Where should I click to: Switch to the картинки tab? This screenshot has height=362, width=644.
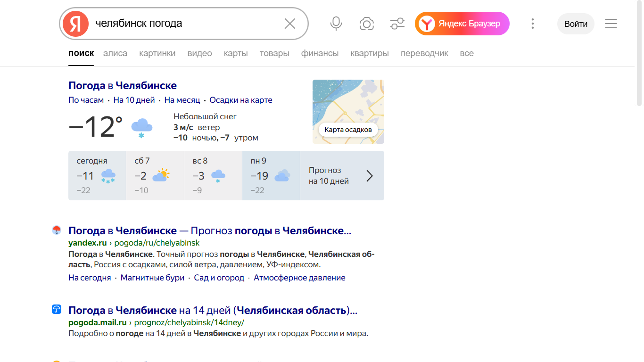tap(157, 53)
